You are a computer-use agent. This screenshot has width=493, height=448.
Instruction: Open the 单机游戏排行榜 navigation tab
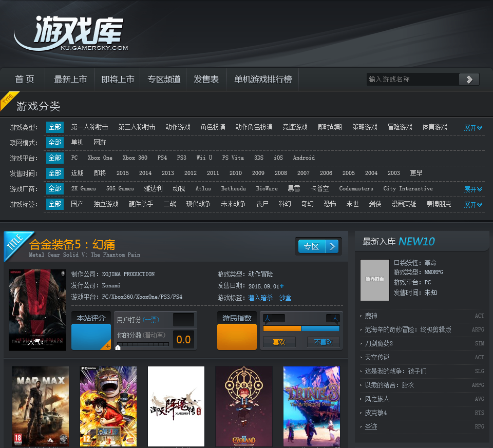tap(263, 79)
